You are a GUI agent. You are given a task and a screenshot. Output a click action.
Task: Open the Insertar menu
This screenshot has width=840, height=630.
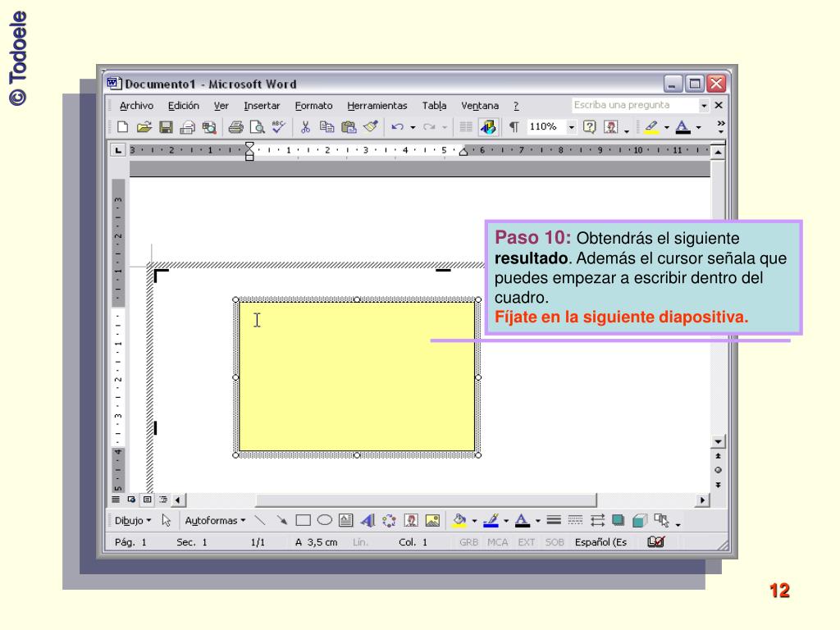262,106
